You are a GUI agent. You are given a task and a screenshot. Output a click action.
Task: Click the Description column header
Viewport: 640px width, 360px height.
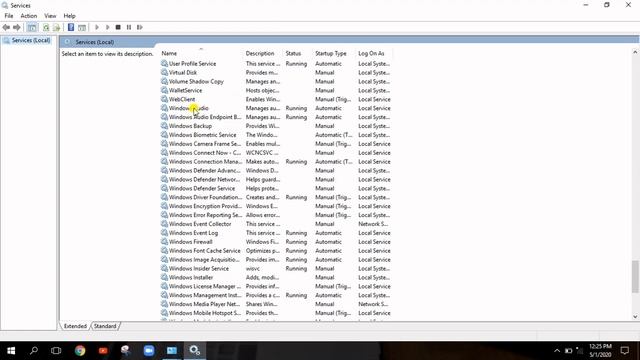coord(262,53)
